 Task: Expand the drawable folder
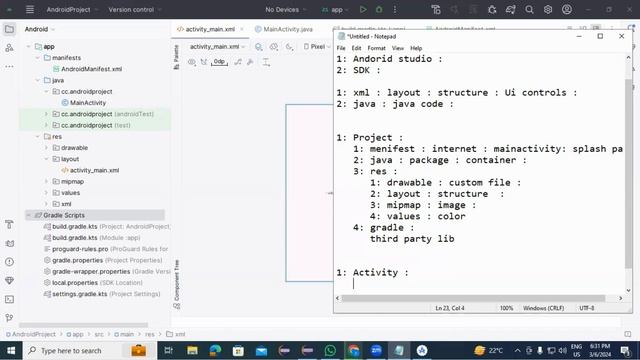pyautogui.click(x=46, y=148)
